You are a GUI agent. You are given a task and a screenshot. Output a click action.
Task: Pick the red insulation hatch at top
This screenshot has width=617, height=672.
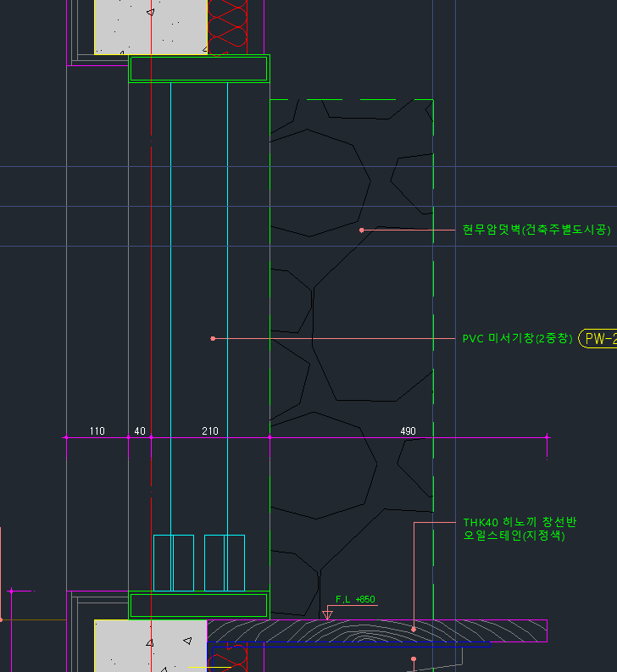pos(227,25)
